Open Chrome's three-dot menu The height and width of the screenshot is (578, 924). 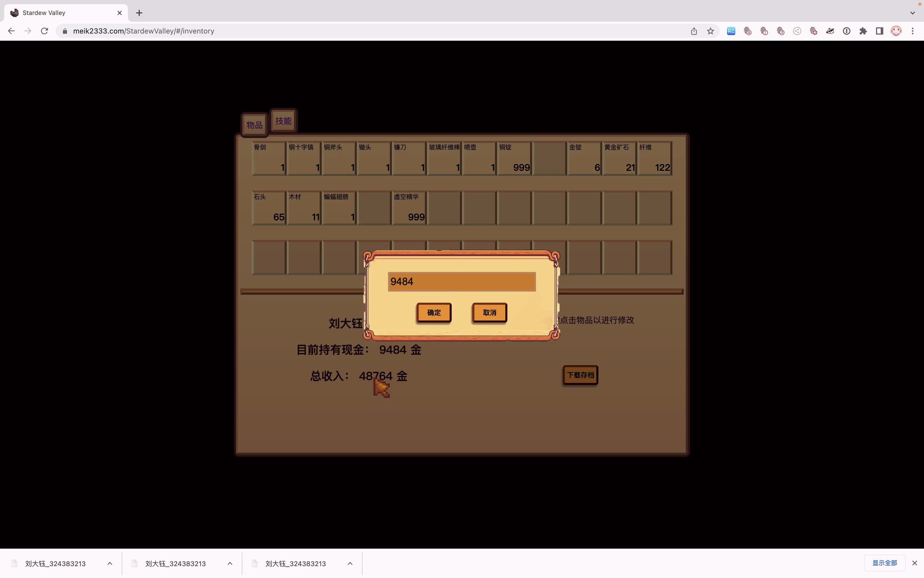913,31
